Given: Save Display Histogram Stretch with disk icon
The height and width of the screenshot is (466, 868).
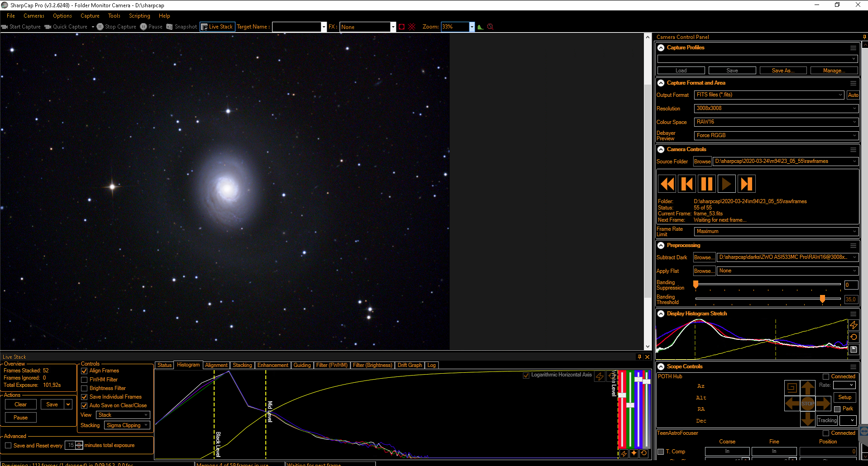Looking at the screenshot, I should pyautogui.click(x=854, y=349).
